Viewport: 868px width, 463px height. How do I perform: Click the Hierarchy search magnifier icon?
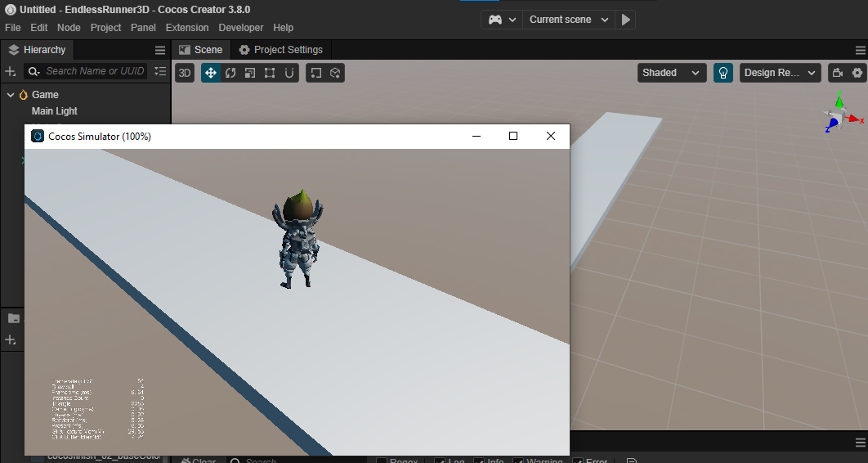click(x=34, y=71)
